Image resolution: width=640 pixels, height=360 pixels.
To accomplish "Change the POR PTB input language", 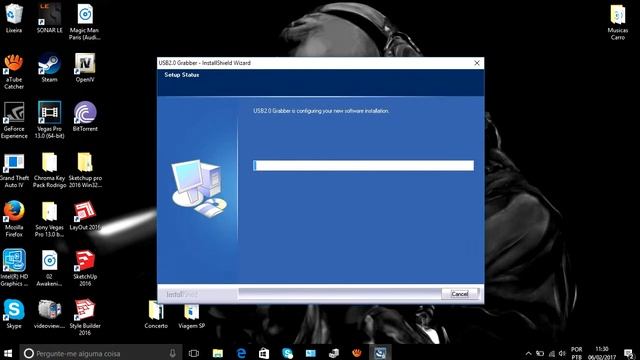I will pos(576,353).
